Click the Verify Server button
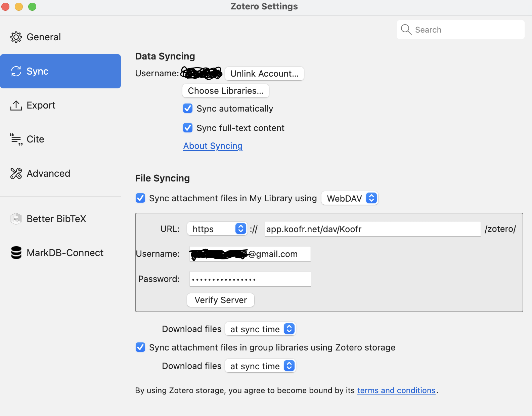 [x=221, y=300]
